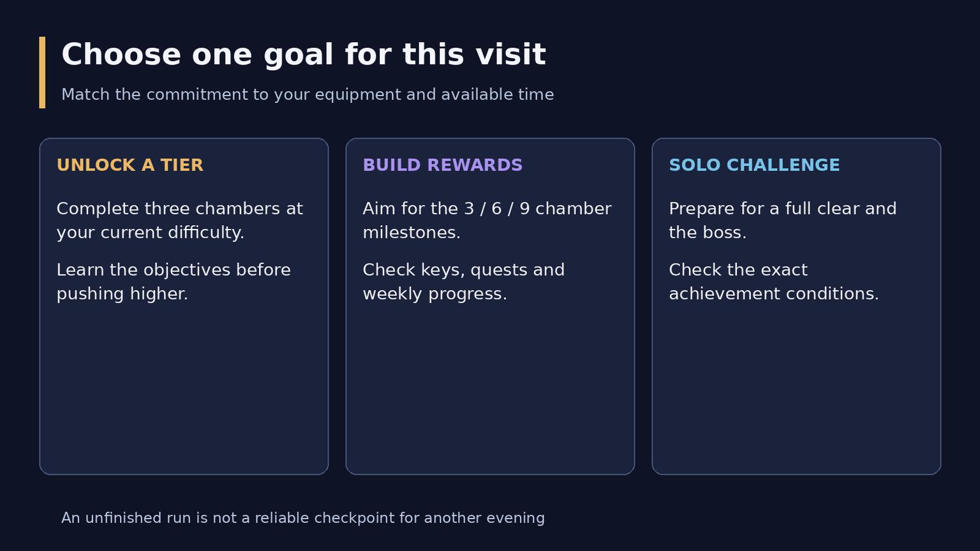The image size is (980, 551).
Task: Select the Build Rewards card heading
Action: [443, 165]
